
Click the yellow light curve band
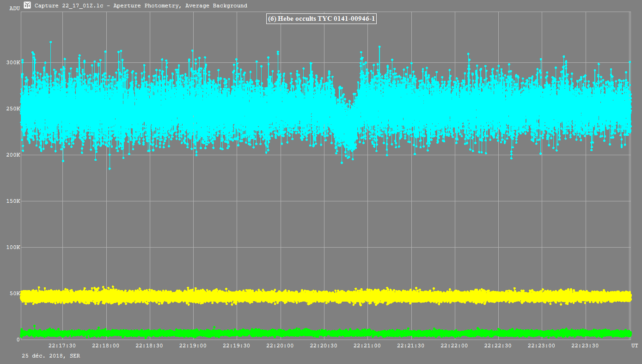coord(325,296)
